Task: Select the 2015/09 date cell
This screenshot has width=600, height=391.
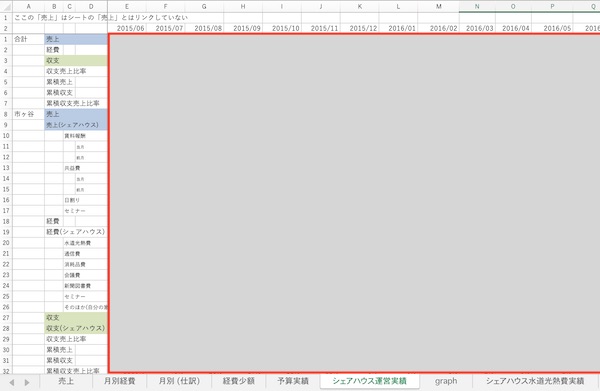Action: 243,28
